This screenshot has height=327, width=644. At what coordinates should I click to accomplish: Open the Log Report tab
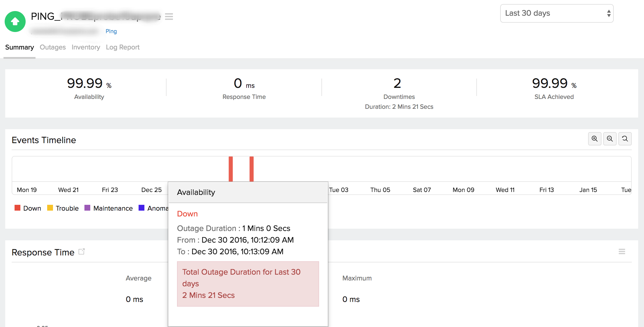coord(123,47)
